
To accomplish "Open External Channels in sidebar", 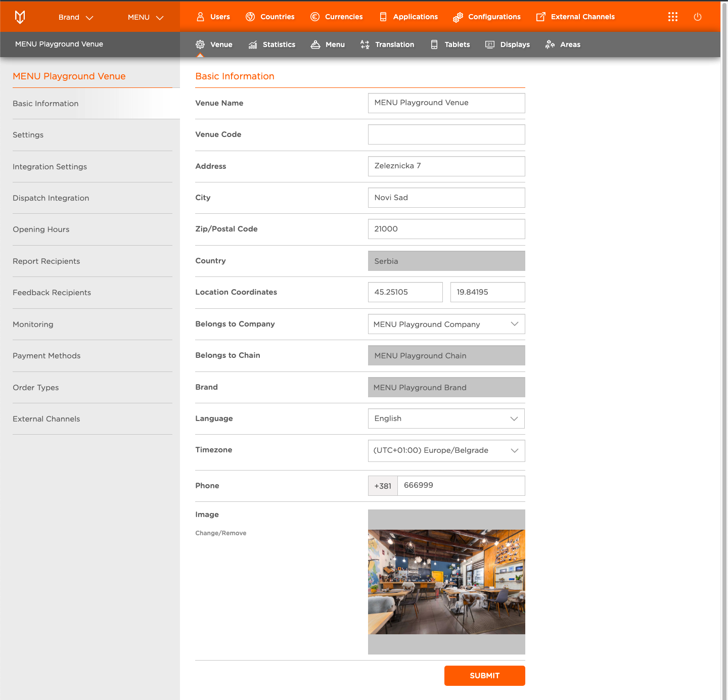I will 93,419.
